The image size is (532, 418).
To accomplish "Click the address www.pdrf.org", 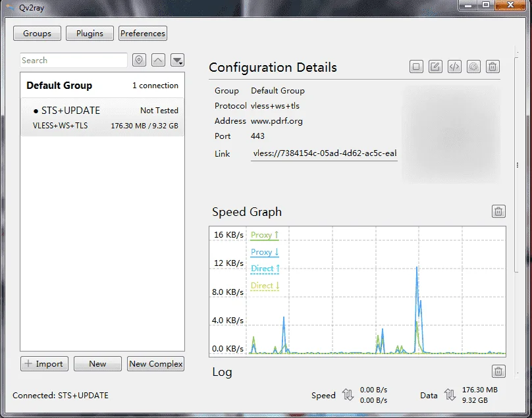I will [x=277, y=121].
